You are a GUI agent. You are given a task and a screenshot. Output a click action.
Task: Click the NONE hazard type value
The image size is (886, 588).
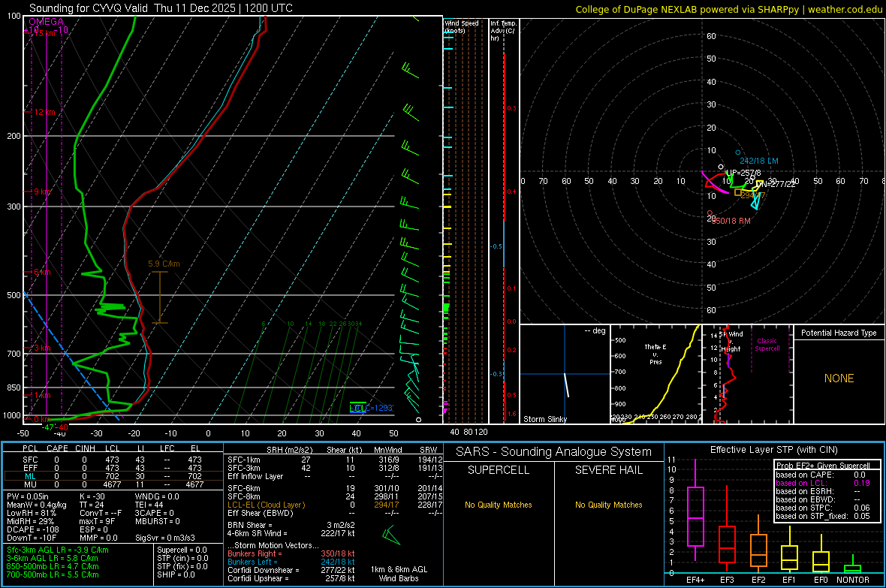coord(839,378)
